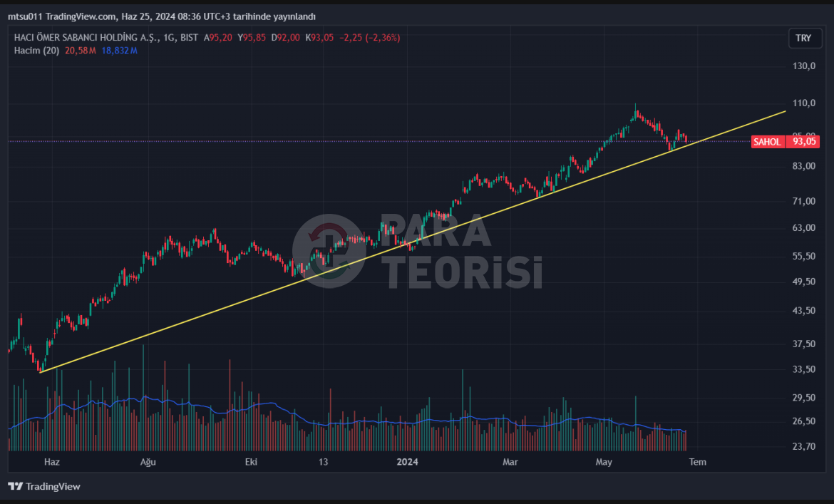The height and width of the screenshot is (504, 834).
Task: Click the 43,50 price axis label
Action: click(x=803, y=311)
